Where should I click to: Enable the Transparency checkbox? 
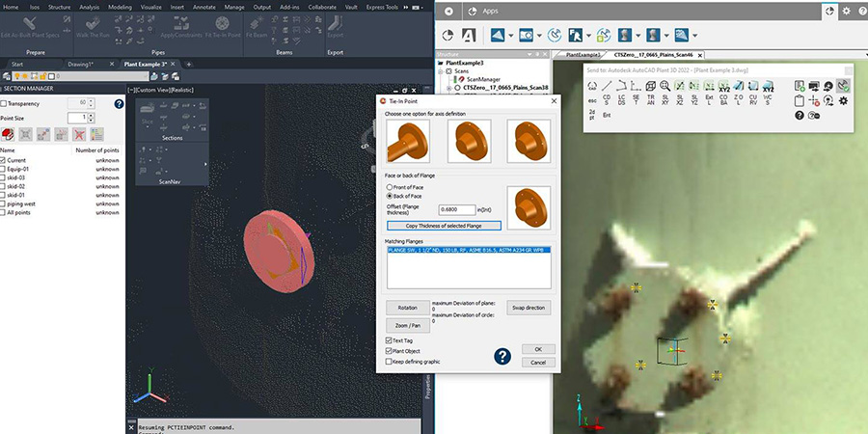pyautogui.click(x=5, y=102)
